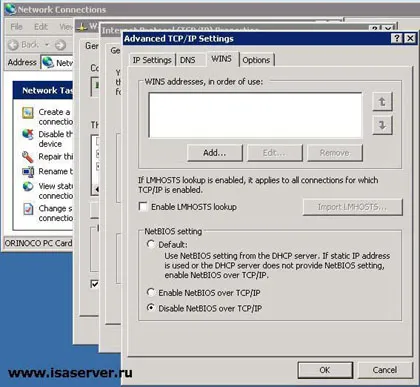Select Disable NetBIOS over TCP/IP

(151, 308)
